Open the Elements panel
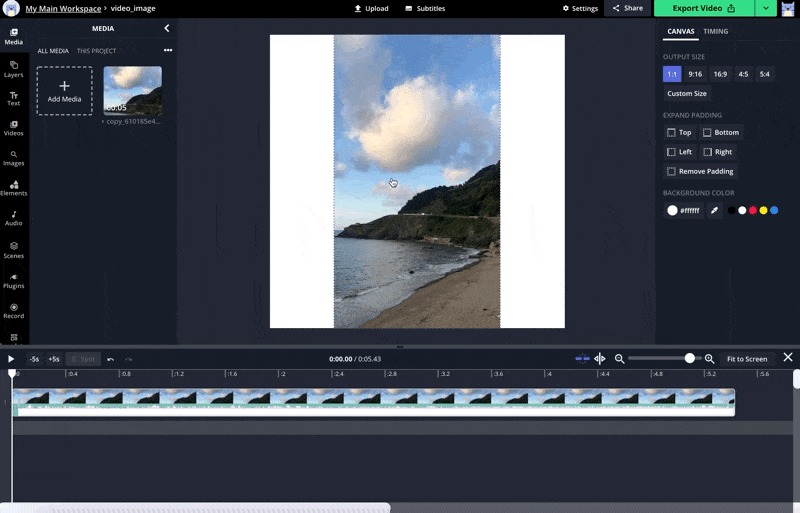The image size is (800, 513). click(x=14, y=188)
